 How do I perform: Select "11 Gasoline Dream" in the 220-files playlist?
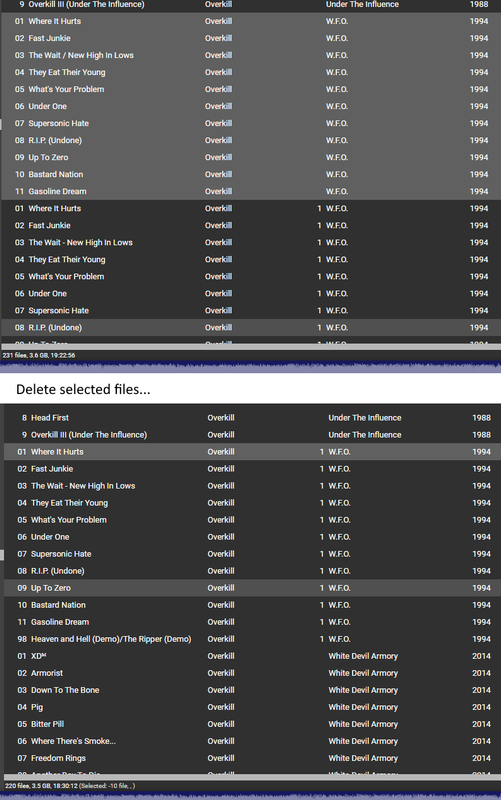pos(253,622)
